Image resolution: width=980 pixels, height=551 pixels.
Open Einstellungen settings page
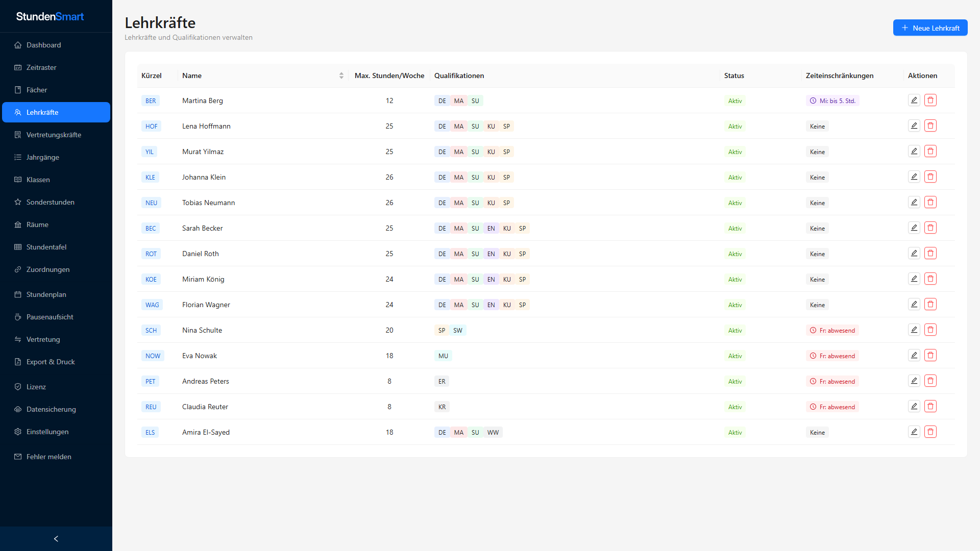56,432
